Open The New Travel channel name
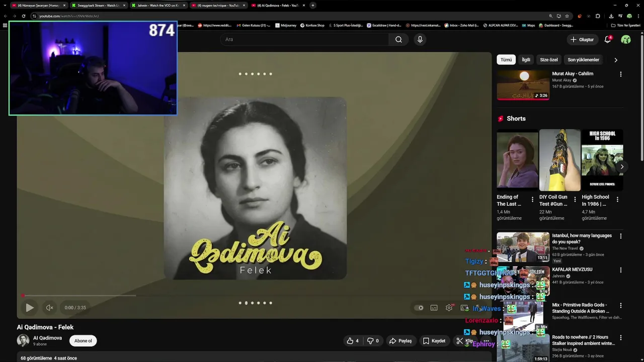The image size is (644, 362). pyautogui.click(x=565, y=248)
